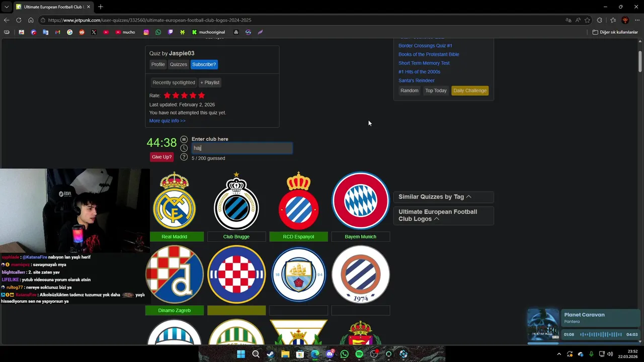Viewport: 644px width, 362px height.
Task: Open the Daily Challenge
Action: (x=470, y=90)
